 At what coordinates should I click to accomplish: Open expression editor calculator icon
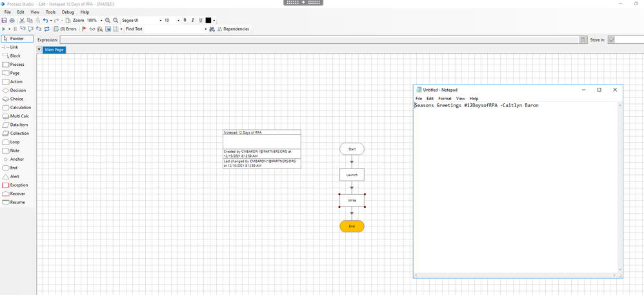tap(583, 40)
